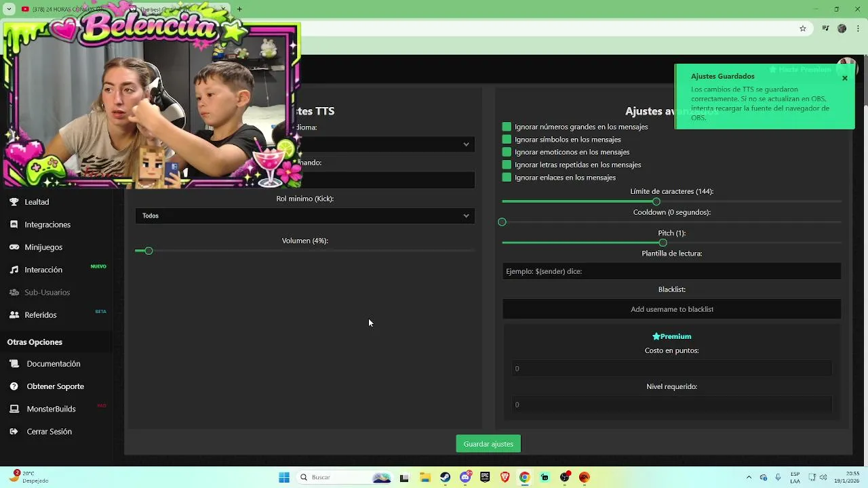Screen dimensions: 868x488
Task: Open the Windows Start menu
Action: point(284,477)
